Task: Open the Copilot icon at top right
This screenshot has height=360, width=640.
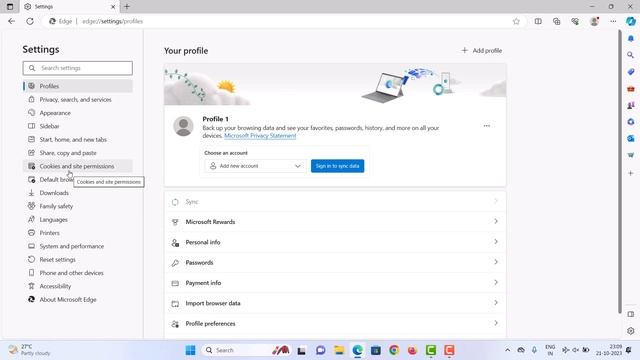Action: pos(631,21)
